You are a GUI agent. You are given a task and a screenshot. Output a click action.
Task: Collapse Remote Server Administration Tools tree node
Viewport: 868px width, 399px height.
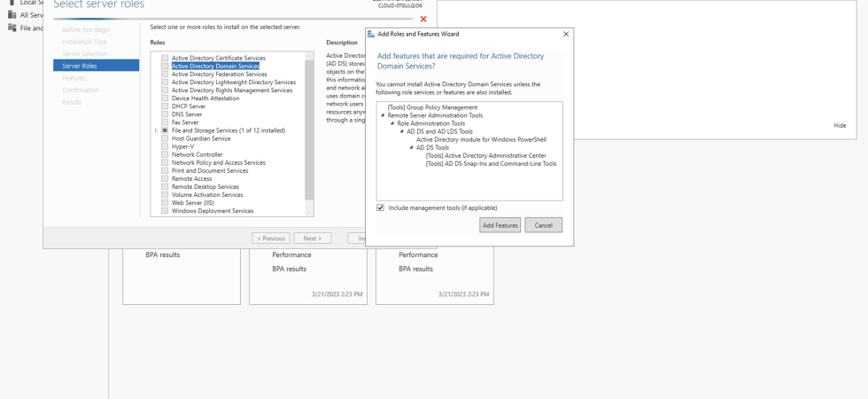tap(383, 115)
